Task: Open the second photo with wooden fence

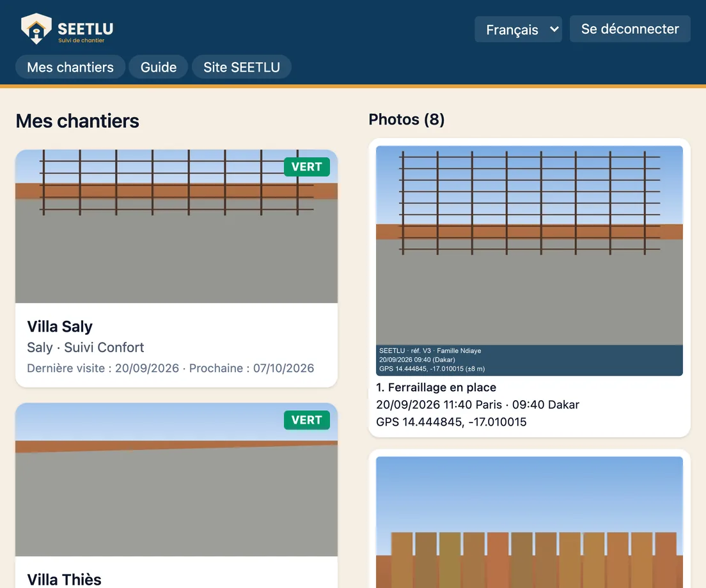Action: 529,522
